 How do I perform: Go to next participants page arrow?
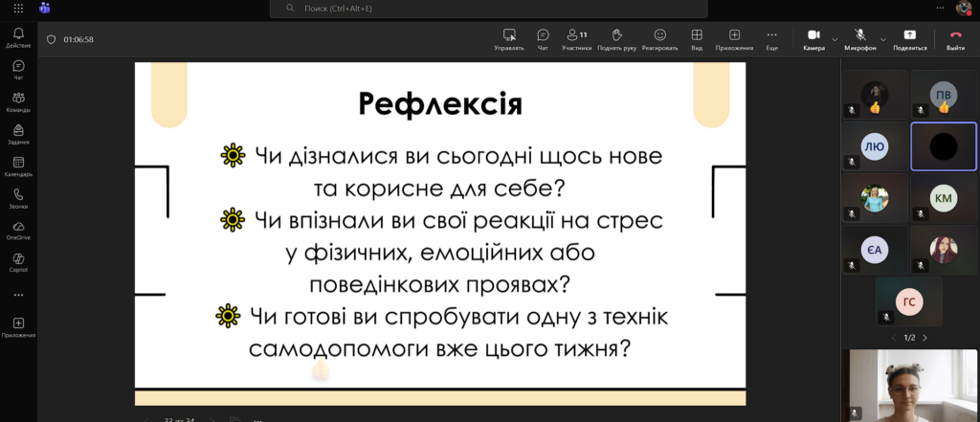pos(924,338)
